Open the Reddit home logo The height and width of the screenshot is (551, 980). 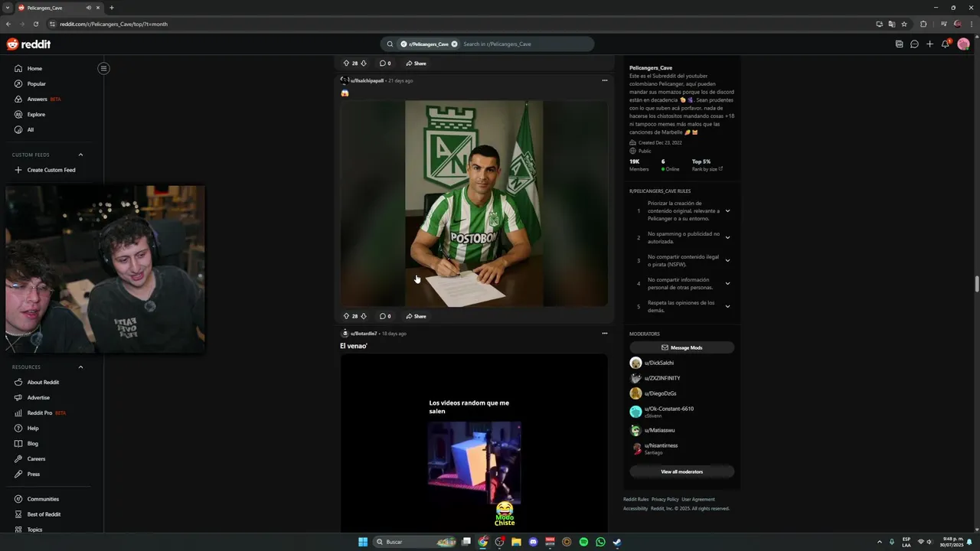tap(28, 44)
